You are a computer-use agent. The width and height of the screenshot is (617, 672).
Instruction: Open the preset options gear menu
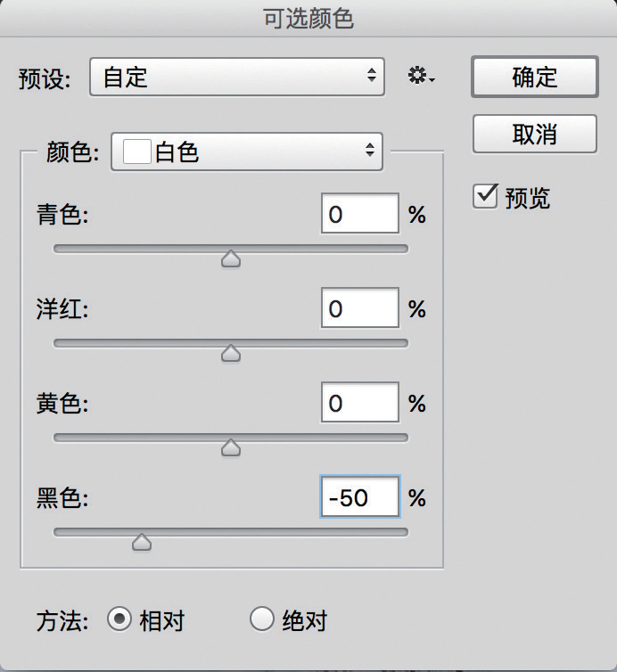[x=420, y=78]
